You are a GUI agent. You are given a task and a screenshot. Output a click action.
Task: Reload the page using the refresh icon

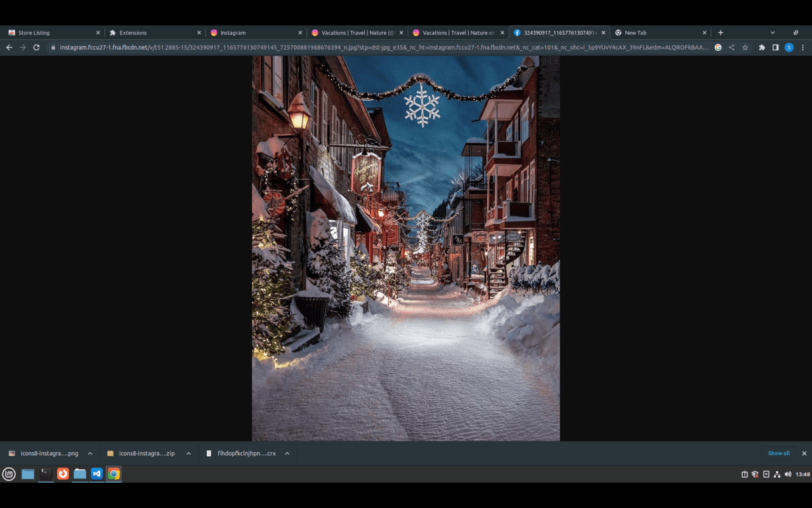[36, 47]
